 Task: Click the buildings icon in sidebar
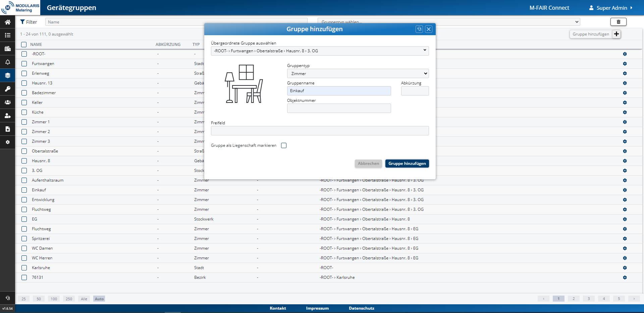(x=7, y=49)
